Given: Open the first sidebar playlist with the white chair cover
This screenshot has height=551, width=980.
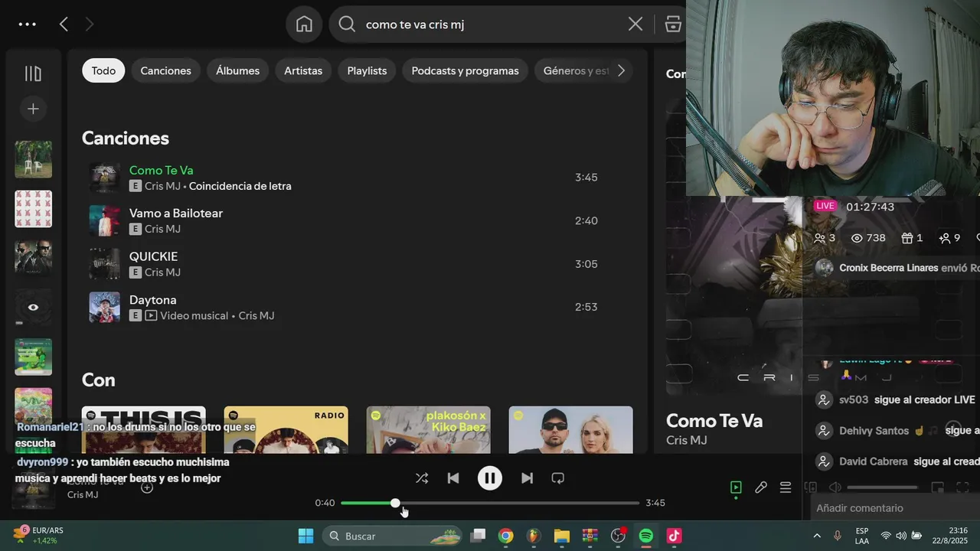Looking at the screenshot, I should click(34, 159).
